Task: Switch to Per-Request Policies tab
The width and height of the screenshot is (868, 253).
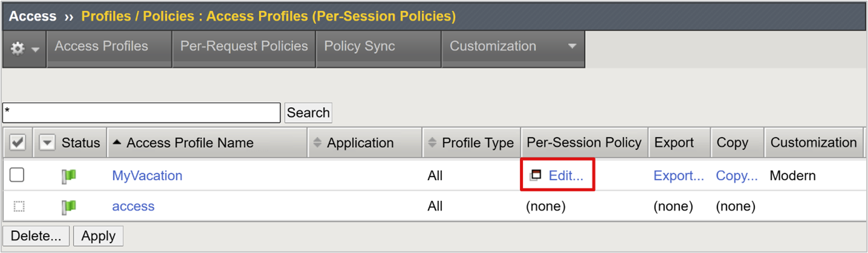Action: click(x=244, y=47)
